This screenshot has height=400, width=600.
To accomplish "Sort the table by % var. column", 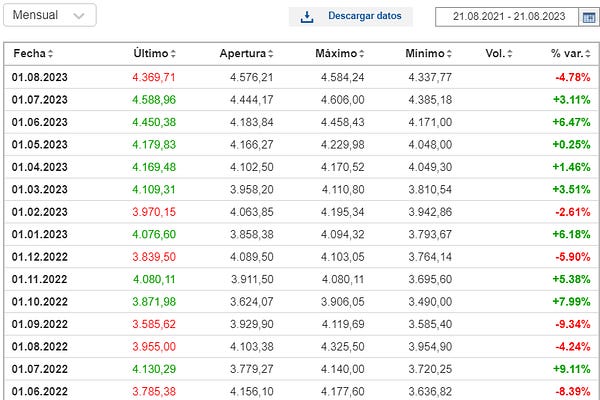I will click(571, 54).
